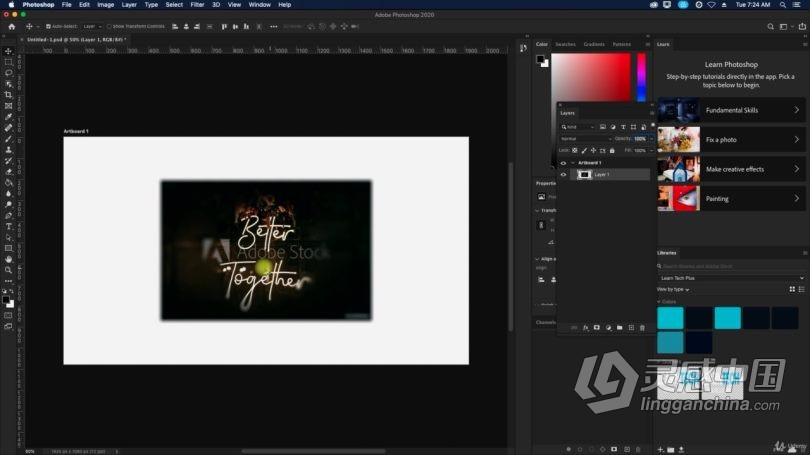
Task: Create a new group folder icon
Action: point(619,327)
